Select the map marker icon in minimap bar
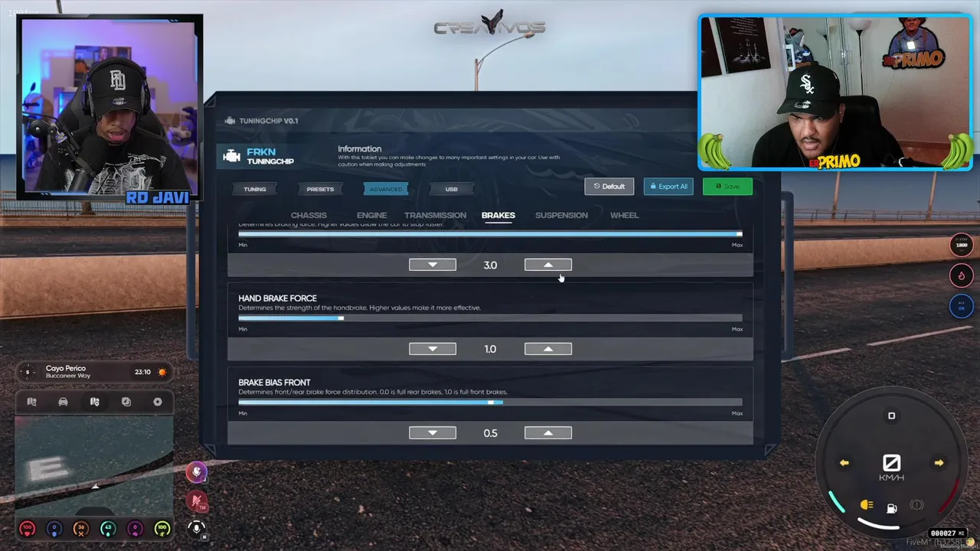The height and width of the screenshot is (551, 980). [94, 402]
